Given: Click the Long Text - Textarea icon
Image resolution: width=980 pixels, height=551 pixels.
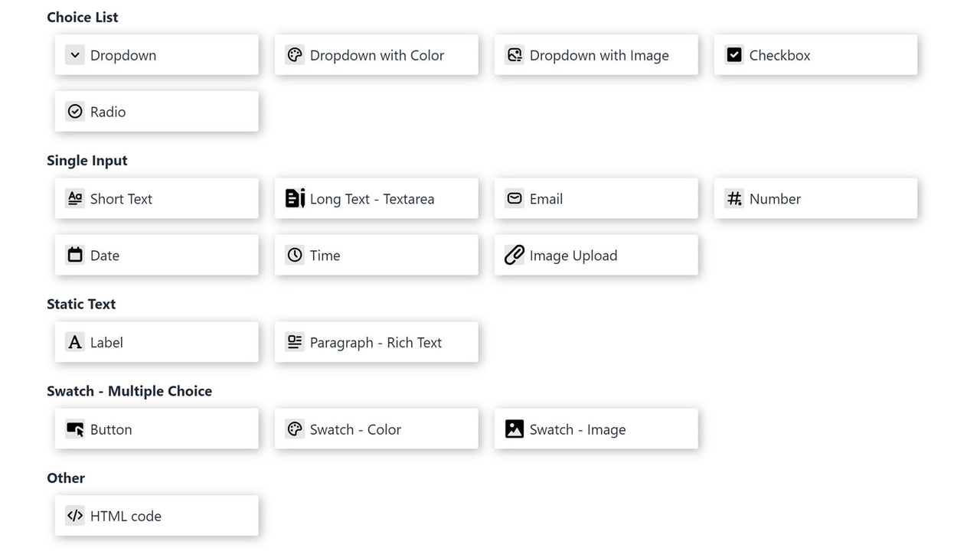Looking at the screenshot, I should click(295, 197).
